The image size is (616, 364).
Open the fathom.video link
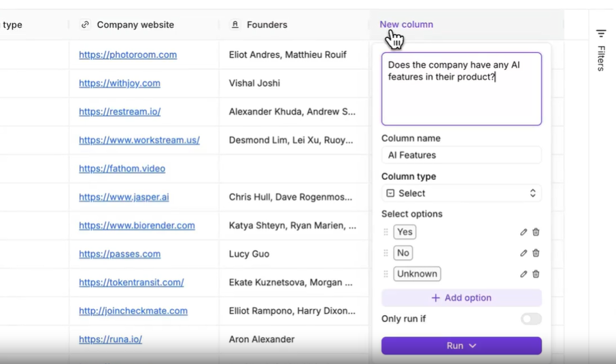pyautogui.click(x=122, y=168)
